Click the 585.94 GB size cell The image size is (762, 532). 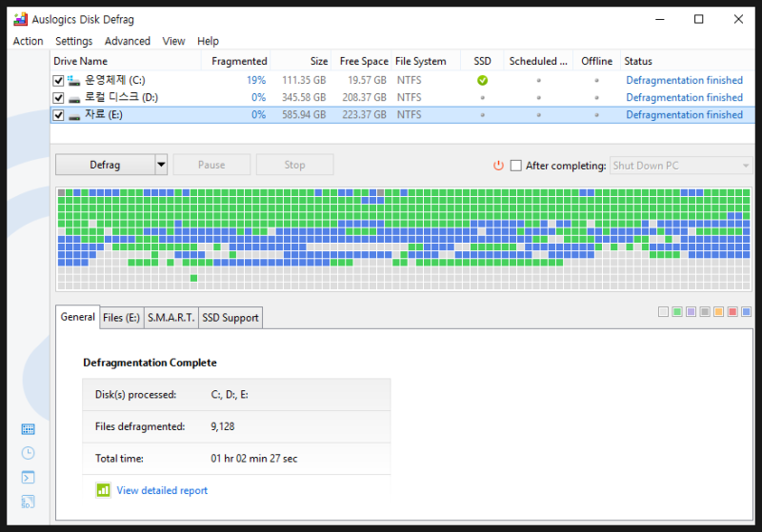[304, 115]
